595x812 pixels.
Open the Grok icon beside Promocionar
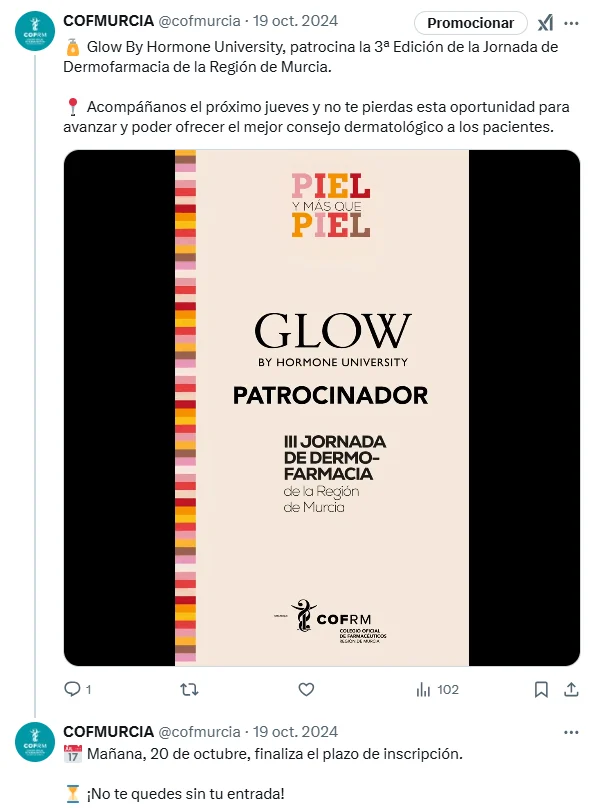(545, 23)
